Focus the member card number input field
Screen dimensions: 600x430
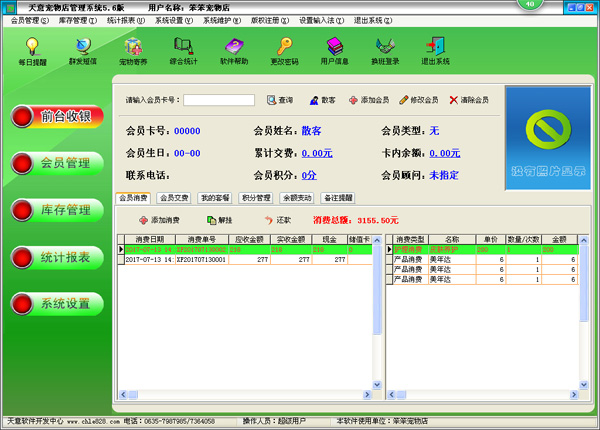(x=211, y=100)
